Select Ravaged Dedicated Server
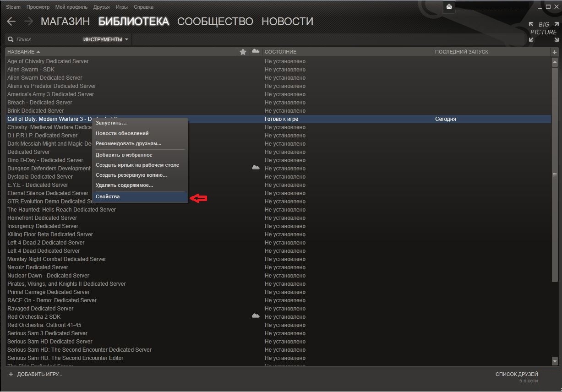The width and height of the screenshot is (562, 392). click(40, 309)
